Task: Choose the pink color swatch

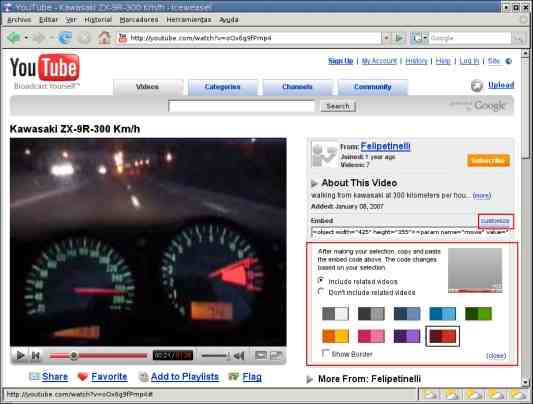Action: point(371,336)
